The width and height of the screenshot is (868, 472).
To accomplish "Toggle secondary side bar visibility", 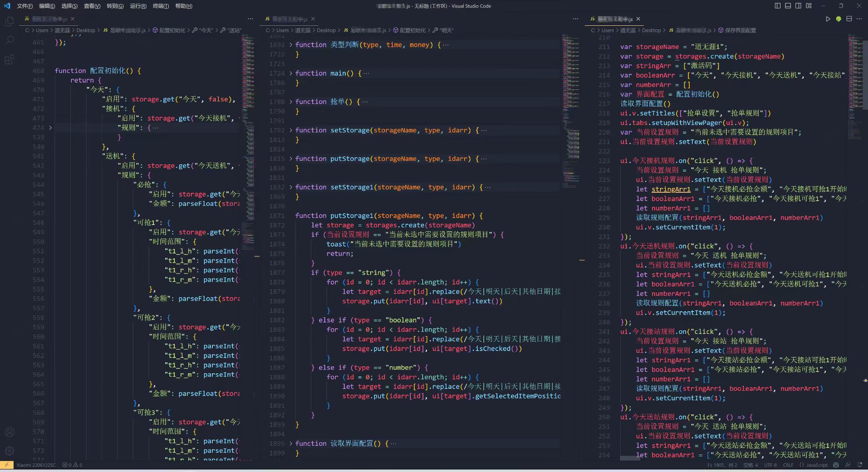I will click(799, 6).
